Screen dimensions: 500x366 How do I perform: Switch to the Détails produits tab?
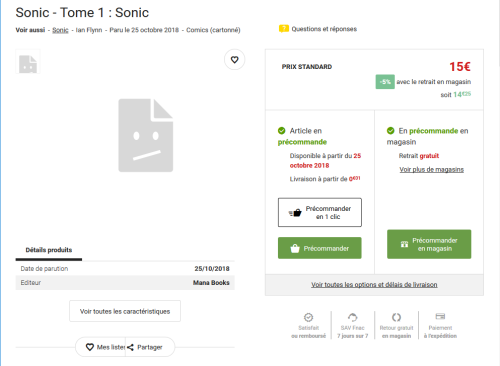click(x=49, y=250)
